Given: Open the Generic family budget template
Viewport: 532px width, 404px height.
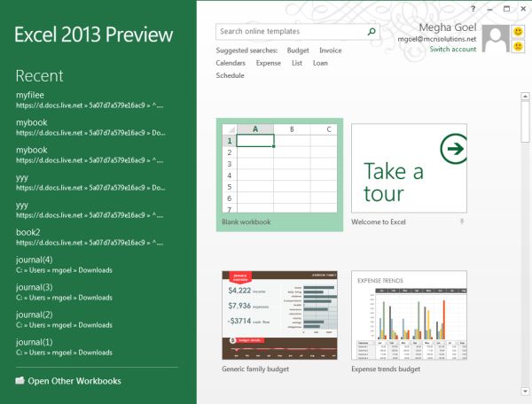Looking at the screenshot, I should coord(279,315).
